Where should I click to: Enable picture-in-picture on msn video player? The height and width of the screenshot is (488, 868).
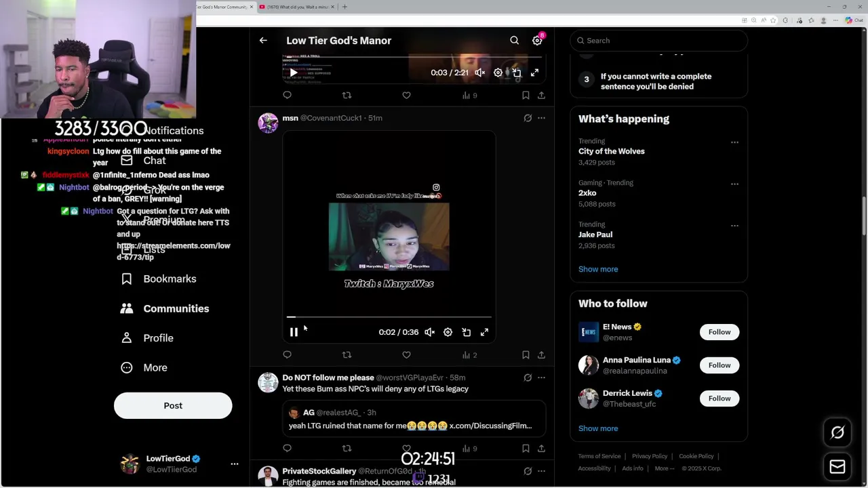[x=466, y=332]
